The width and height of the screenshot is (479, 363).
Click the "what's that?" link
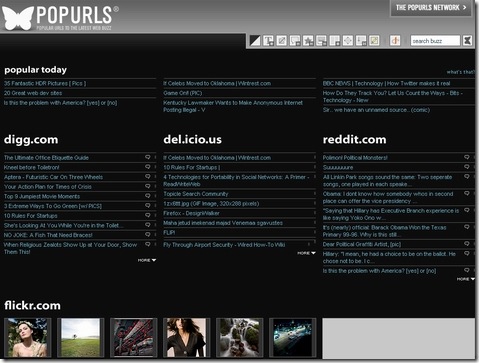click(x=460, y=72)
